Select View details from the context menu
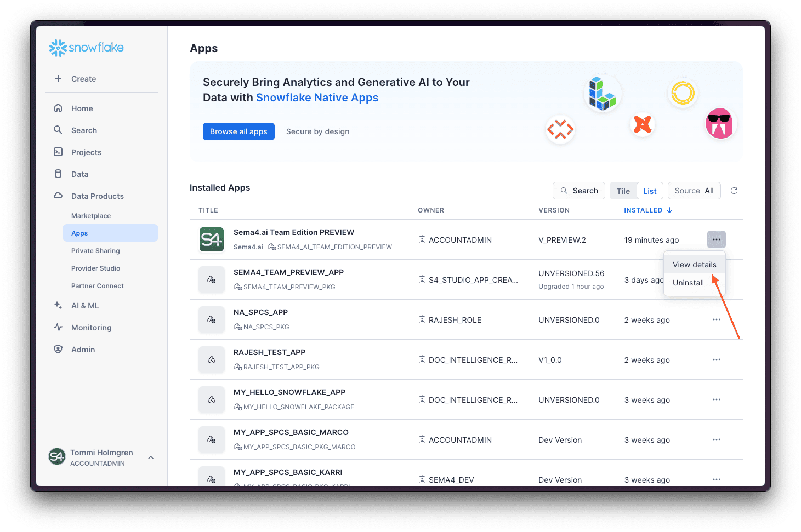The image size is (801, 532). (694, 265)
